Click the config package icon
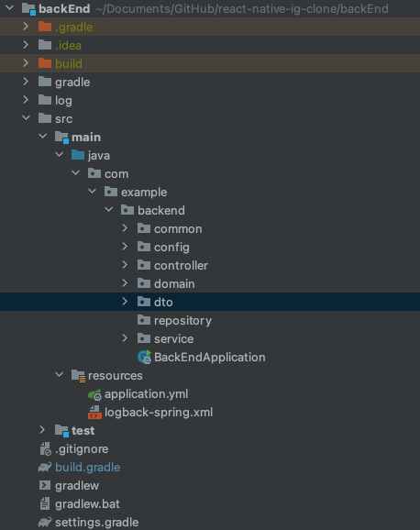The image size is (420, 530). click(144, 247)
